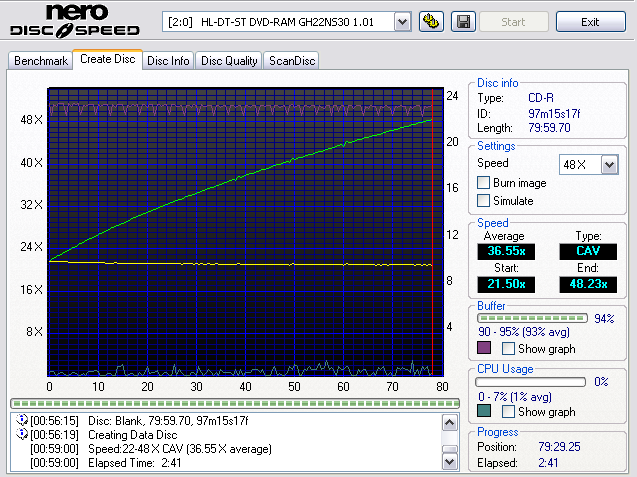Toggle the Simulate checkbox
This screenshot has width=637, height=477.
click(484, 201)
